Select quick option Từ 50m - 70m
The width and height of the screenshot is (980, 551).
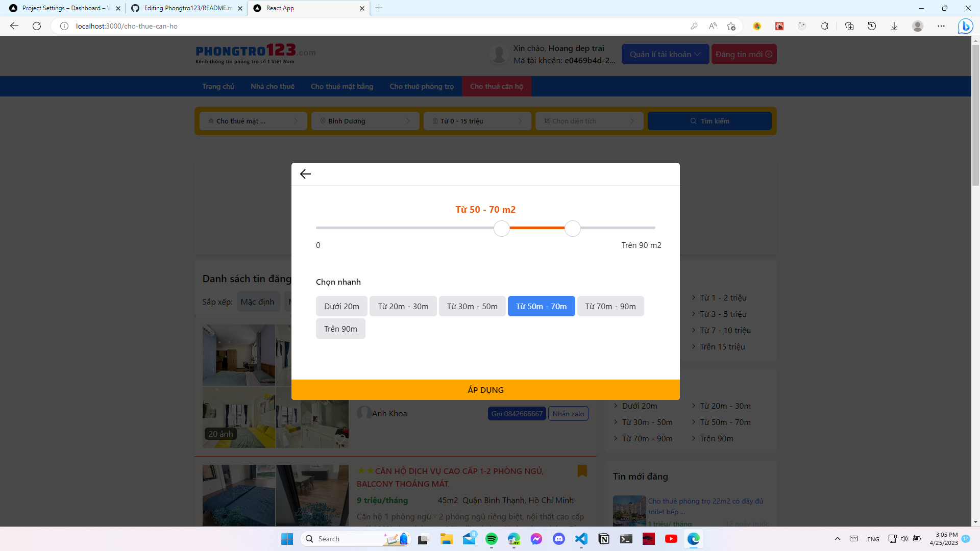tap(541, 306)
